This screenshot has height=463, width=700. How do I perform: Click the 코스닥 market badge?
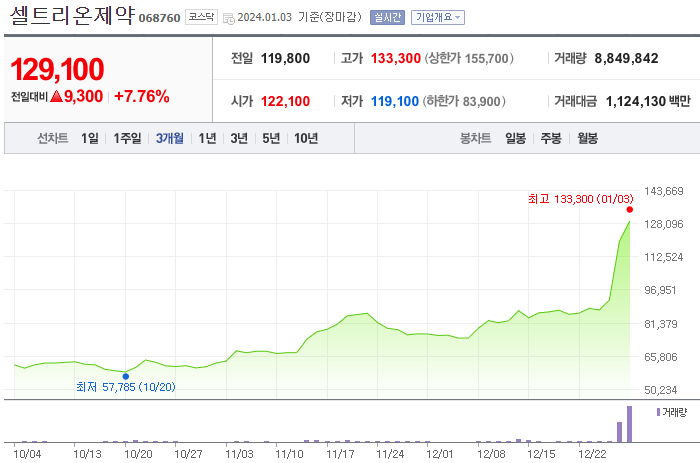pyautogui.click(x=201, y=17)
